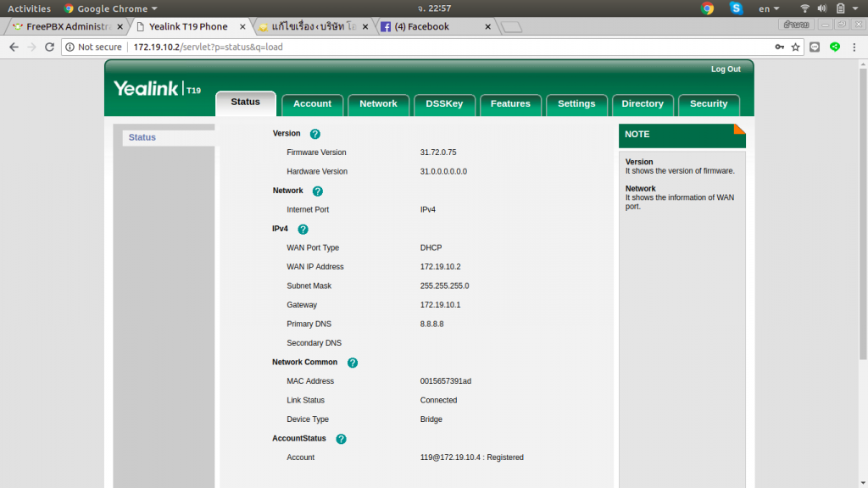Click the Log Out link
868x488 pixels.
(x=726, y=69)
